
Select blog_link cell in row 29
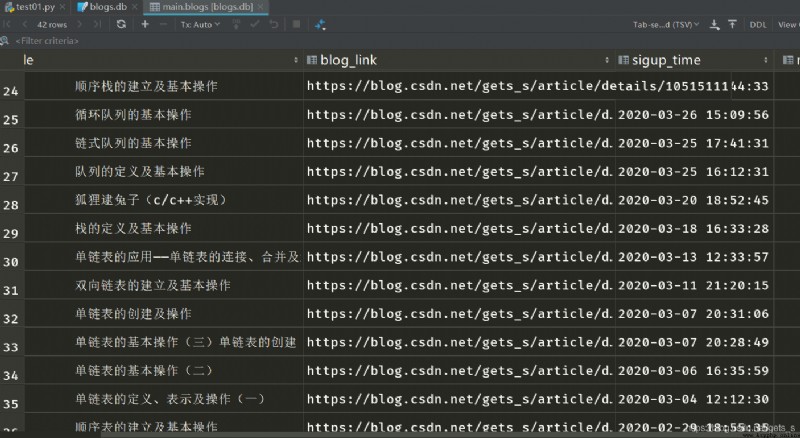coord(459,228)
